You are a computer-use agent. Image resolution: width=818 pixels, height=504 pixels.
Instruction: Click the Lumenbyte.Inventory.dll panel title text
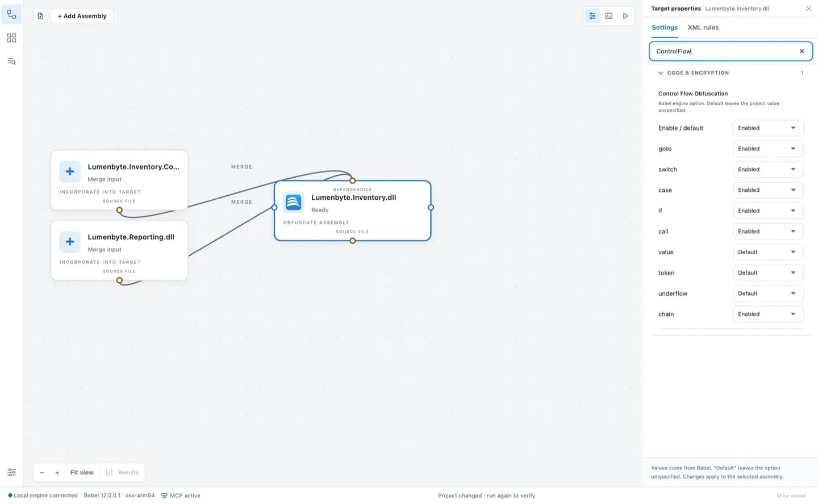coord(737,9)
